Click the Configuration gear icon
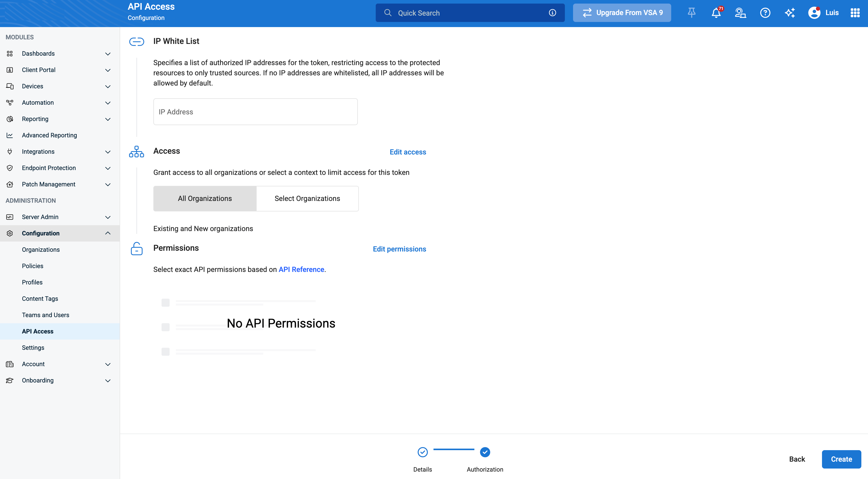Screen dimensions: 868x479 point(10,233)
